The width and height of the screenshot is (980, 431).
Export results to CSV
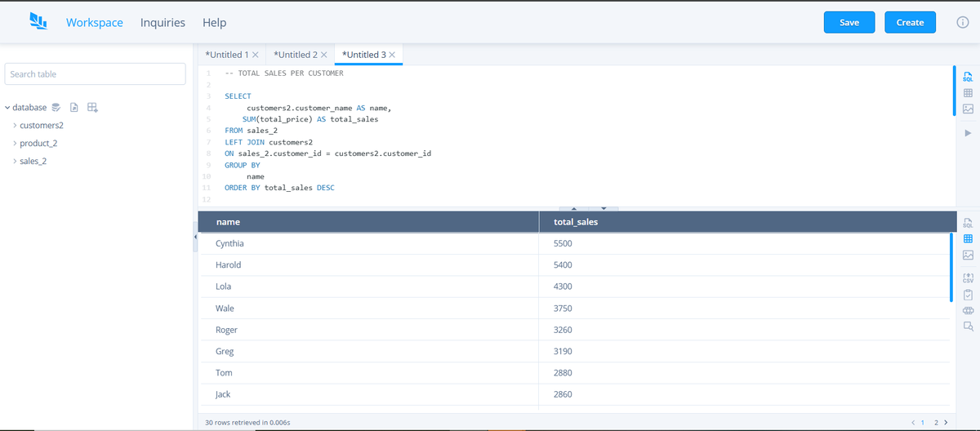[x=968, y=277]
